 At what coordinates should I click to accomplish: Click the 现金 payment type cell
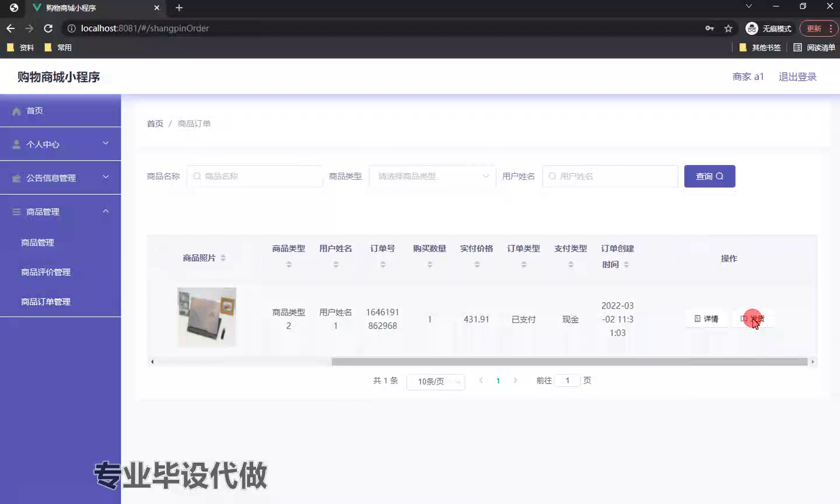[570, 320]
